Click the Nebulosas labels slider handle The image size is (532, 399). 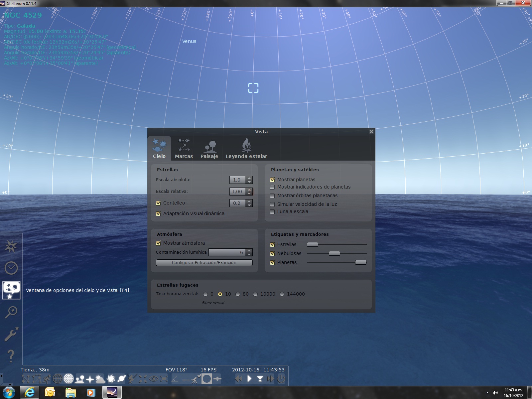pos(334,253)
